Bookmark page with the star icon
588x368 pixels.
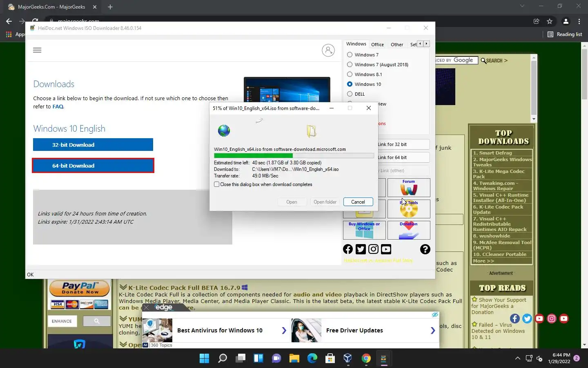coord(550,21)
